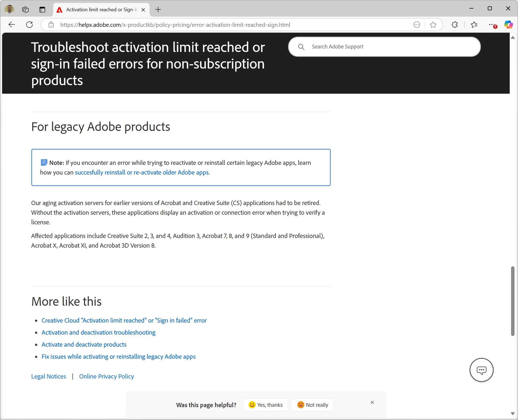Open the extensions puzzle icon
Image resolution: width=518 pixels, height=420 pixels.
[x=455, y=25]
